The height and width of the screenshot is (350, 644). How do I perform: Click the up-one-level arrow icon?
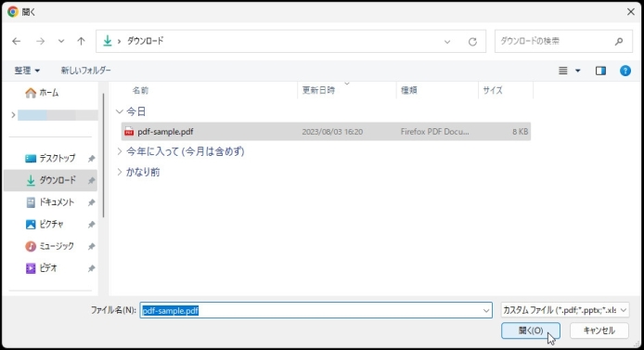(x=81, y=41)
